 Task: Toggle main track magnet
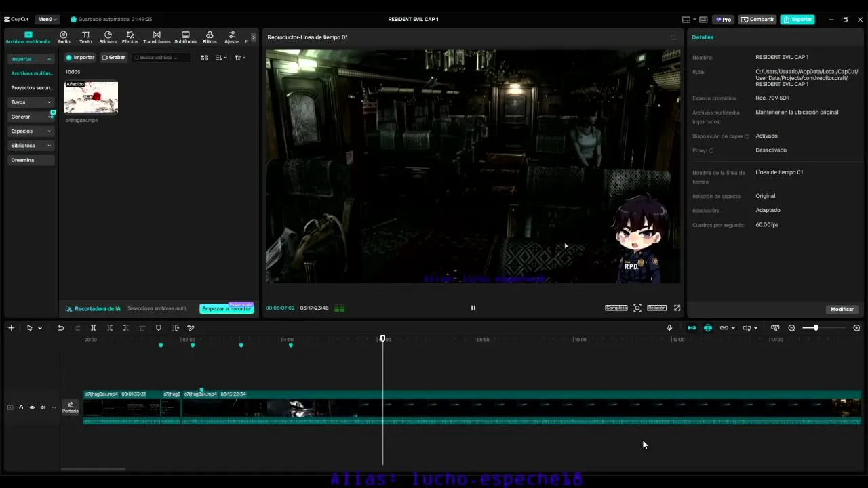(692, 328)
